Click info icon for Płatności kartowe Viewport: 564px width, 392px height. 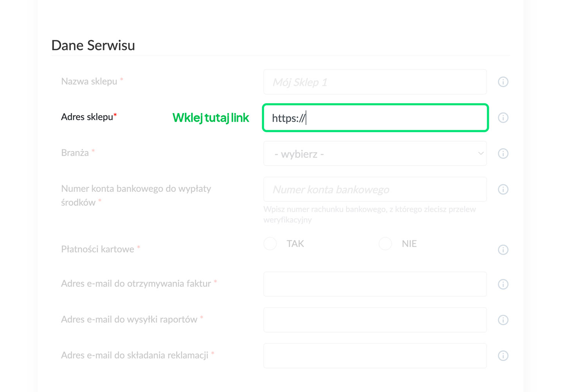click(x=503, y=250)
